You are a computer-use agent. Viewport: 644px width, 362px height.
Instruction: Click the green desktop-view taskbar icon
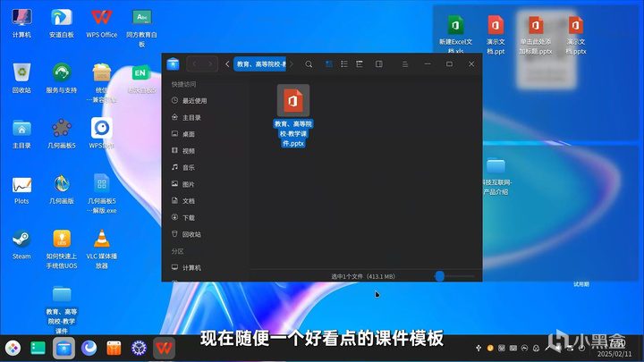(38, 348)
